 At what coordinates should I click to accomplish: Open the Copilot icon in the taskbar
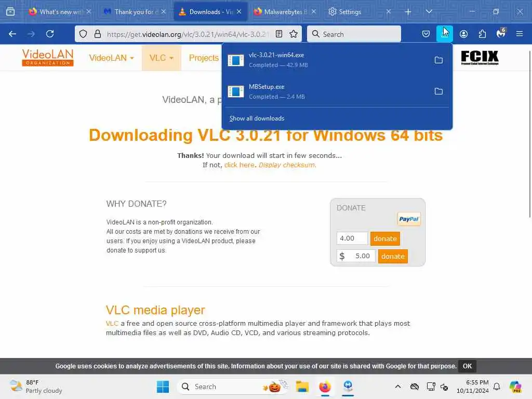point(515,387)
